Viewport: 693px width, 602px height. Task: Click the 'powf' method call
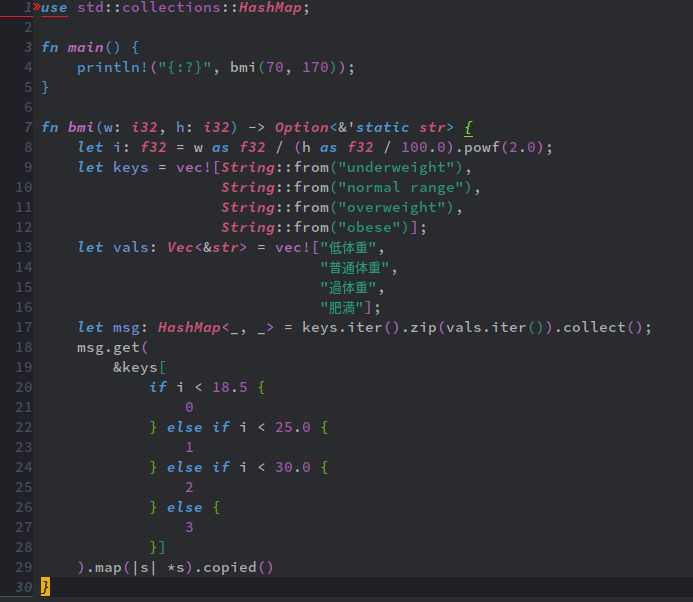pyautogui.click(x=482, y=147)
